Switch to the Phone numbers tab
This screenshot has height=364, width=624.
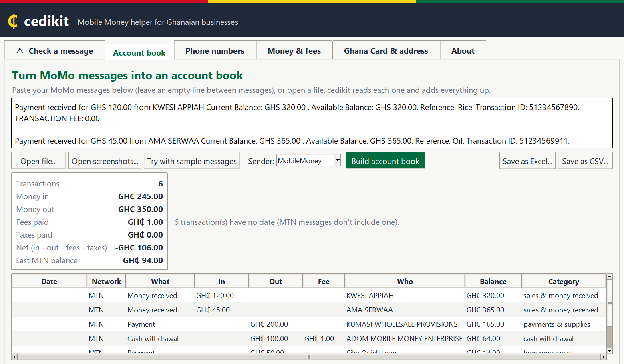pos(215,50)
